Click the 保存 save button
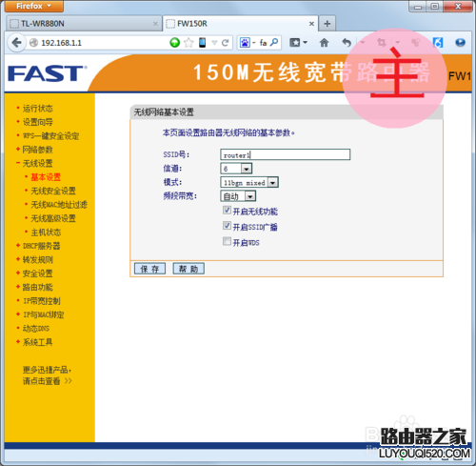 149,269
